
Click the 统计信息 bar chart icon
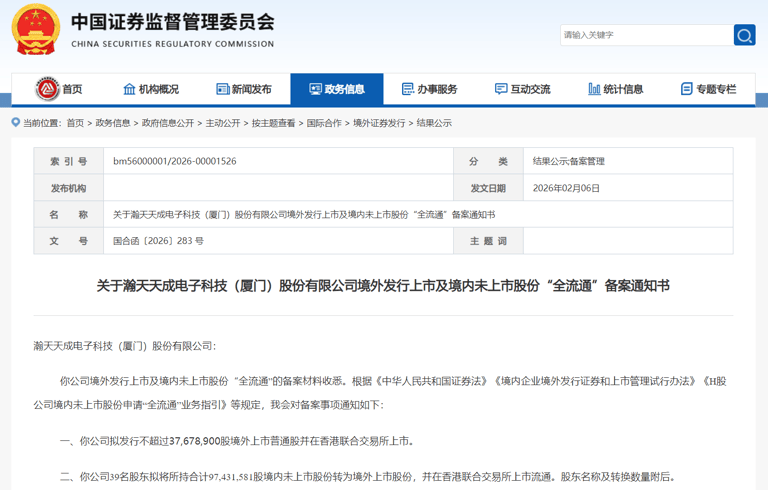coord(594,89)
